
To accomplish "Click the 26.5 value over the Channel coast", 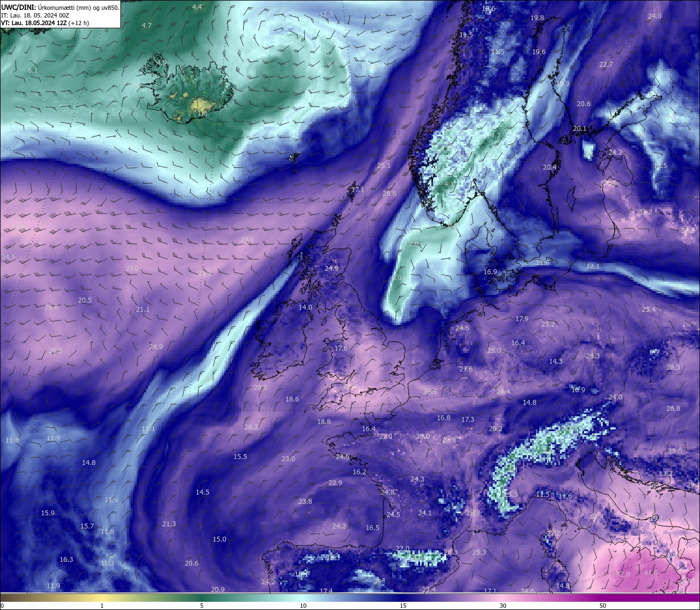I will point(430,392).
